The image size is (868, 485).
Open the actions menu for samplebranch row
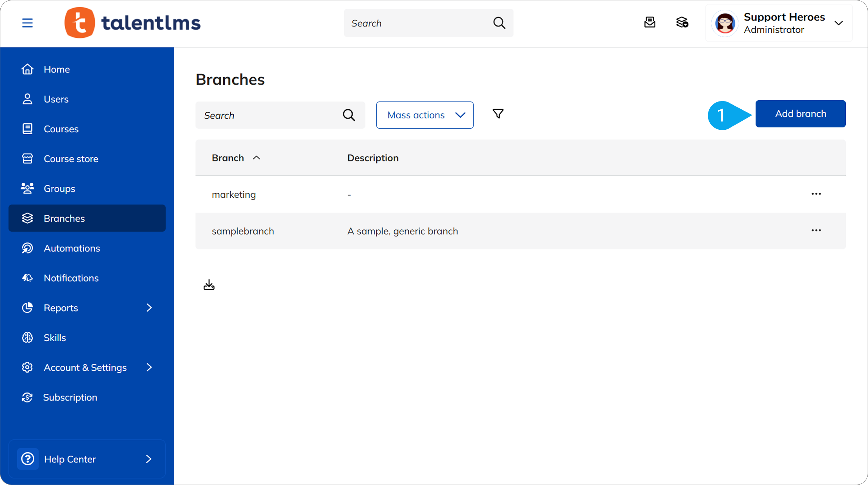point(816,230)
